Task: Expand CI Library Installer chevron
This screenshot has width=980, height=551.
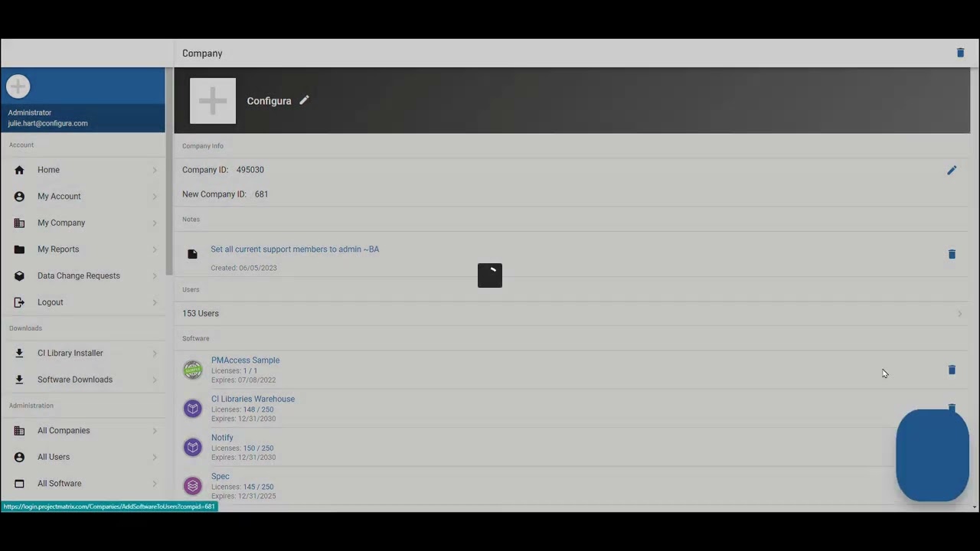Action: click(x=155, y=354)
